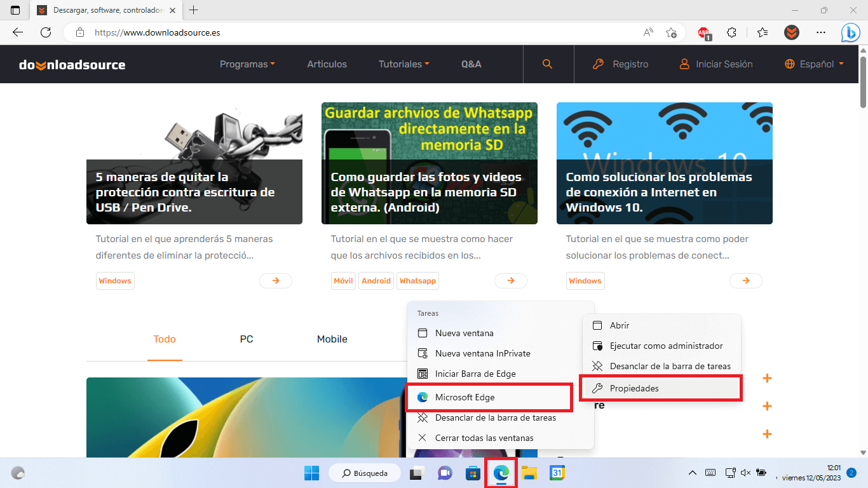Open the Whatsapp SD article arrow button
868x488 pixels.
point(511,281)
